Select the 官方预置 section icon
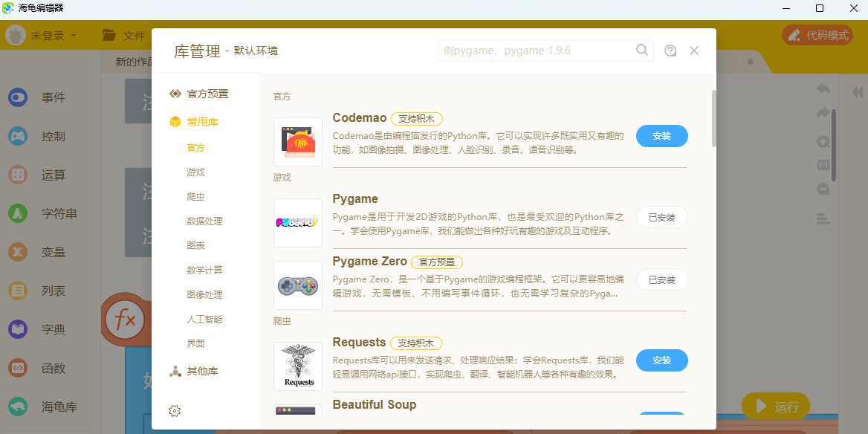This screenshot has width=868, height=434. coord(175,94)
